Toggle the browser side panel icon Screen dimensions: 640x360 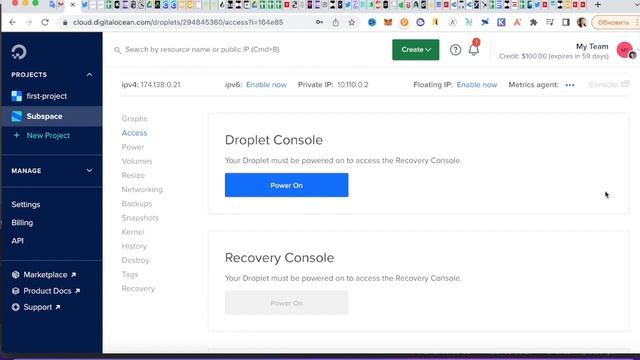click(x=566, y=22)
